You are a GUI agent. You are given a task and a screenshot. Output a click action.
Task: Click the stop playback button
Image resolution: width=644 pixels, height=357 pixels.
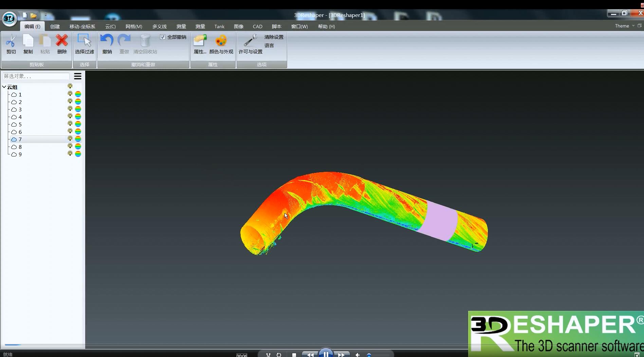[x=294, y=355]
